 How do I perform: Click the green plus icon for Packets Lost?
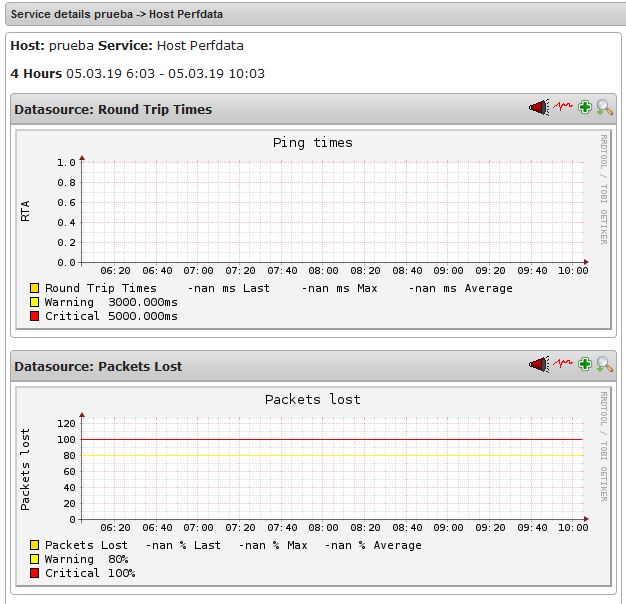[585, 365]
